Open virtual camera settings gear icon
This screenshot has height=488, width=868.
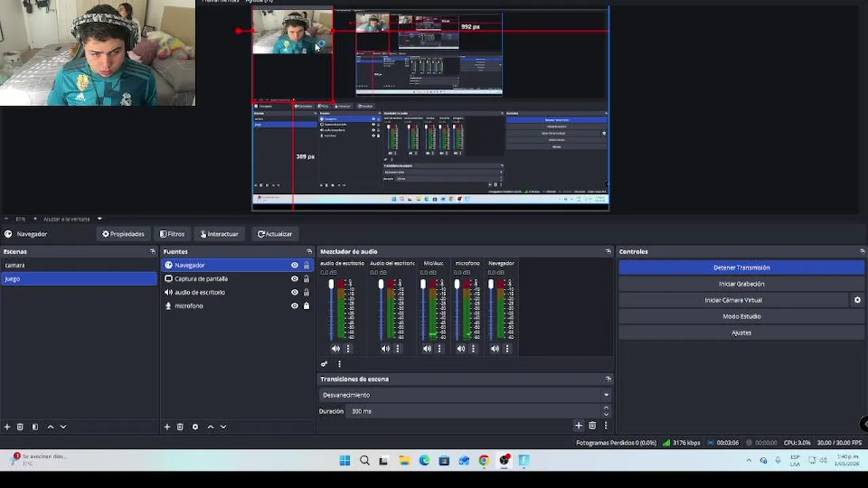tap(857, 300)
